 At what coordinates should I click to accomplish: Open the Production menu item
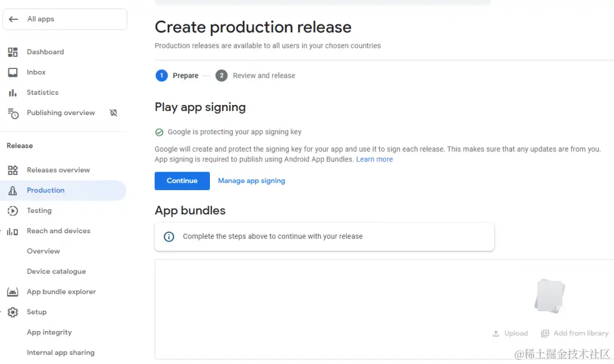coord(46,190)
